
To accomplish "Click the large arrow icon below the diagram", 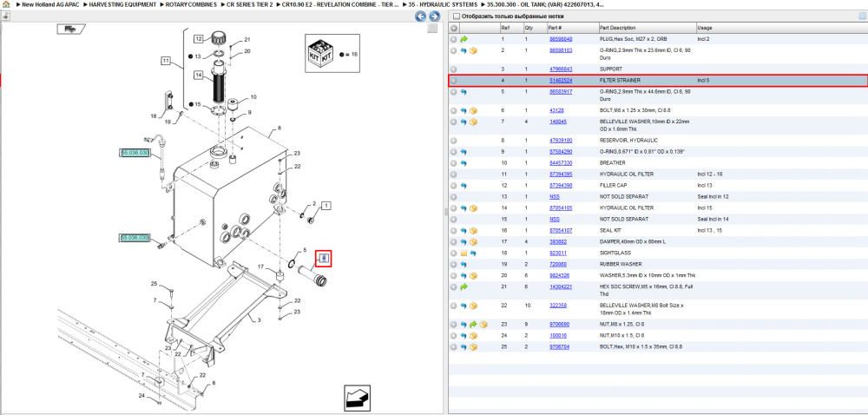I will click(357, 398).
